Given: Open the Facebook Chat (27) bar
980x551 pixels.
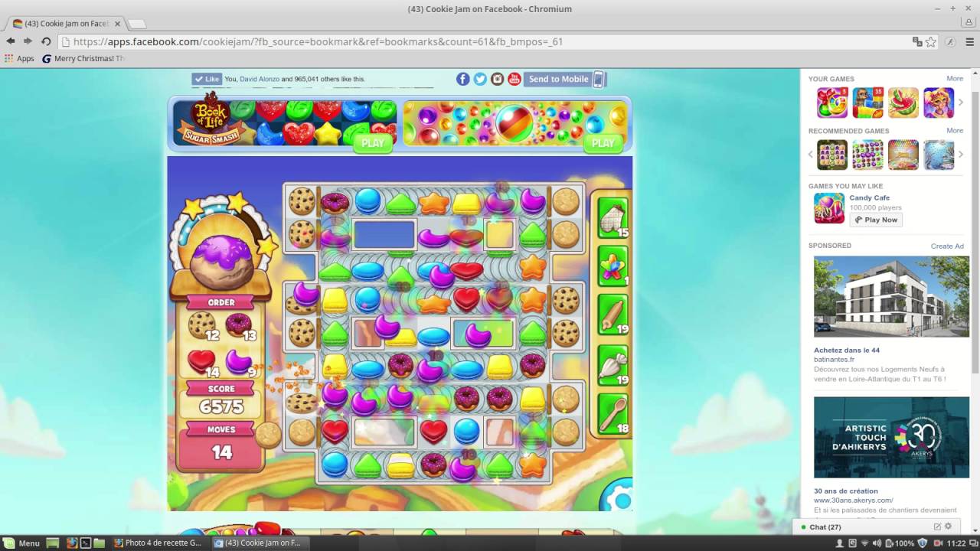Looking at the screenshot, I should [877, 527].
